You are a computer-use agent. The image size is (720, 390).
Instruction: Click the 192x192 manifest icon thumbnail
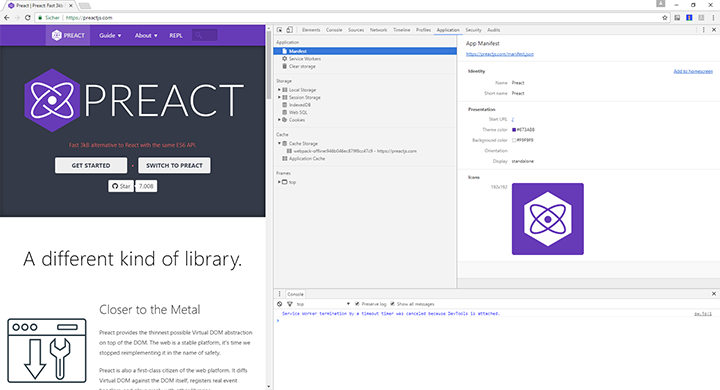(x=548, y=219)
